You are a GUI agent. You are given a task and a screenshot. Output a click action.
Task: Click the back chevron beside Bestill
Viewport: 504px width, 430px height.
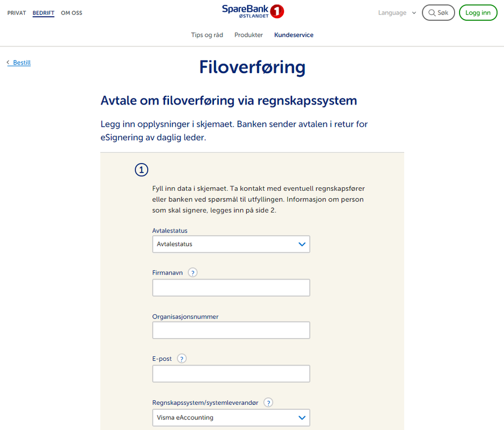8,63
